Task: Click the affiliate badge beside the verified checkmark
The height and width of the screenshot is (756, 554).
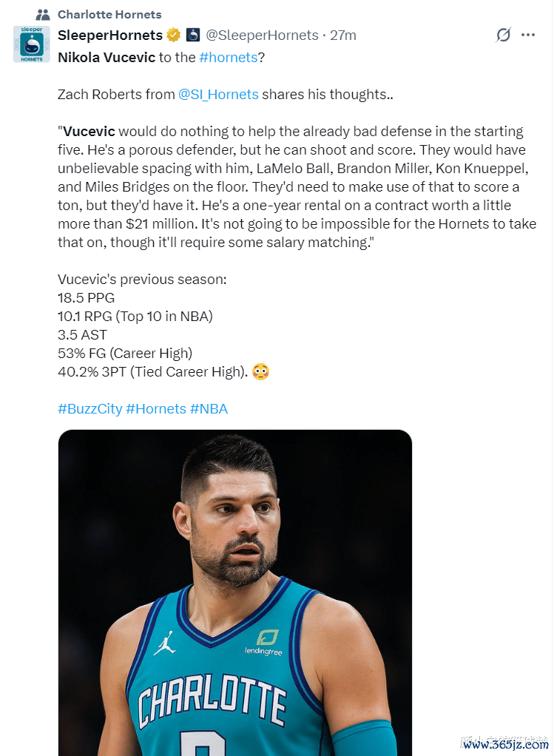Action: pyautogui.click(x=192, y=36)
